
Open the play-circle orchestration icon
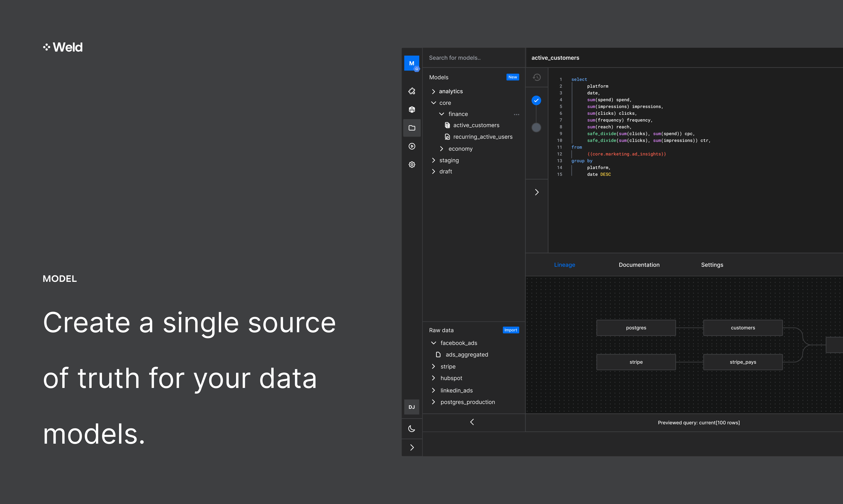[412, 146]
